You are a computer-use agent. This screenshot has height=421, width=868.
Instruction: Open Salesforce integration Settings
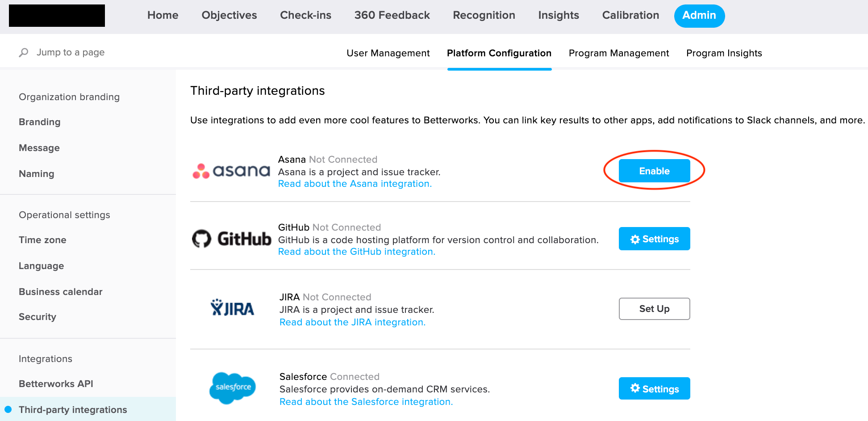click(x=654, y=388)
